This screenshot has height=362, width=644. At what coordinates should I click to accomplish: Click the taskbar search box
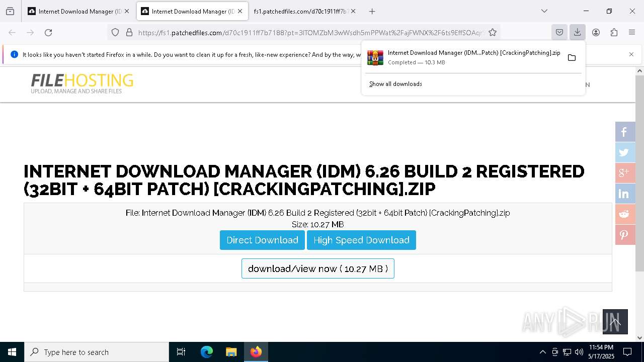coord(97,352)
